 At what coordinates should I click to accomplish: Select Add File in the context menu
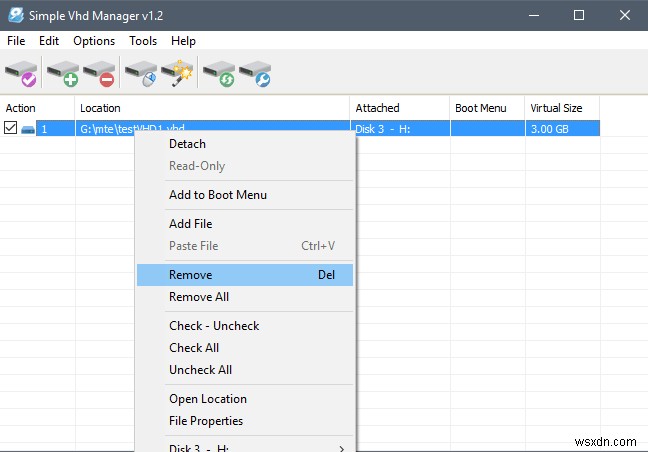click(245, 224)
